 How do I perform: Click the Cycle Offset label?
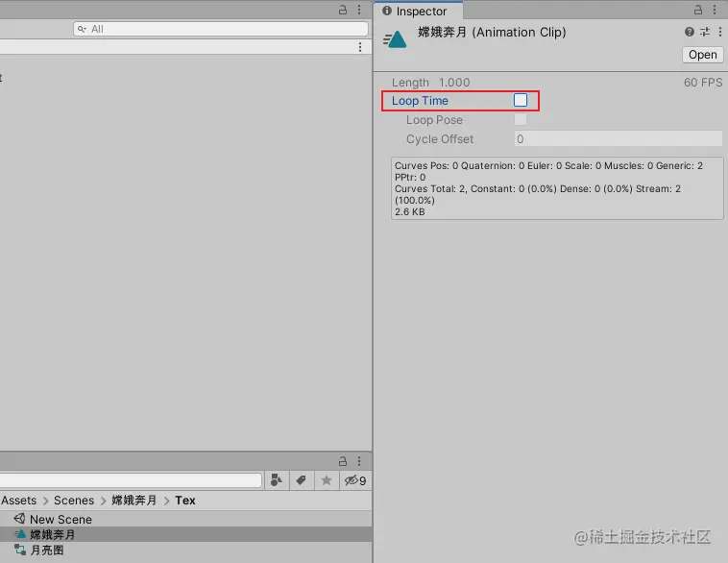[x=440, y=139]
